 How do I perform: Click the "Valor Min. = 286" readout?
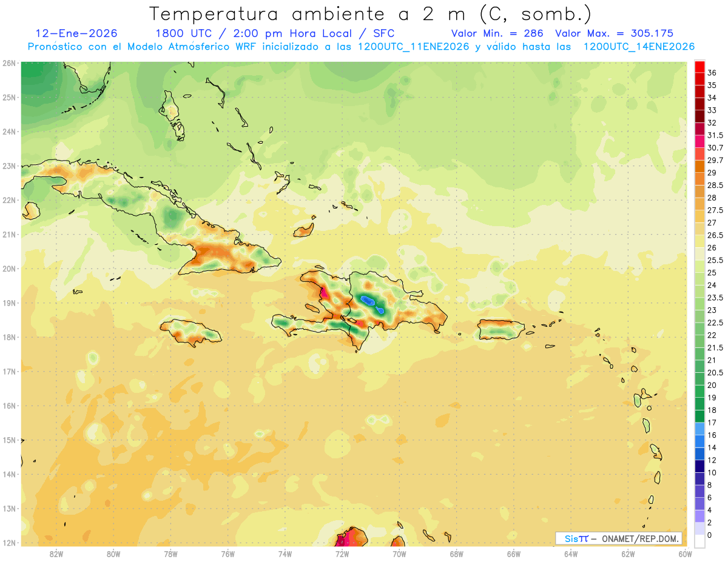click(497, 33)
